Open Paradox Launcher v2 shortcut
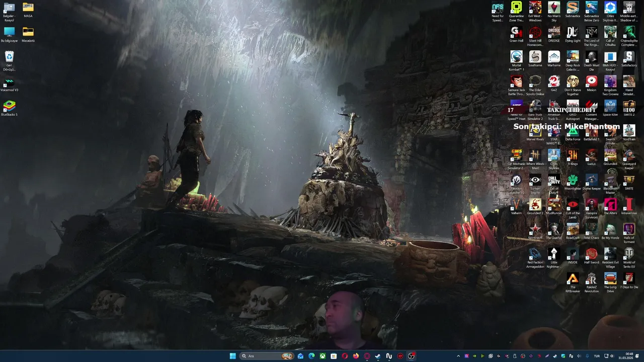The image size is (644, 362). tap(516, 184)
